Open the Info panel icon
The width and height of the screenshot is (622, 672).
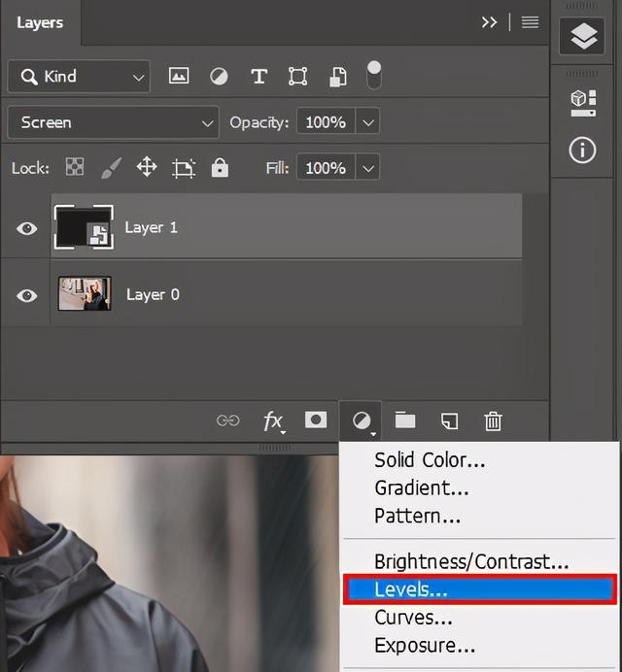tap(582, 151)
